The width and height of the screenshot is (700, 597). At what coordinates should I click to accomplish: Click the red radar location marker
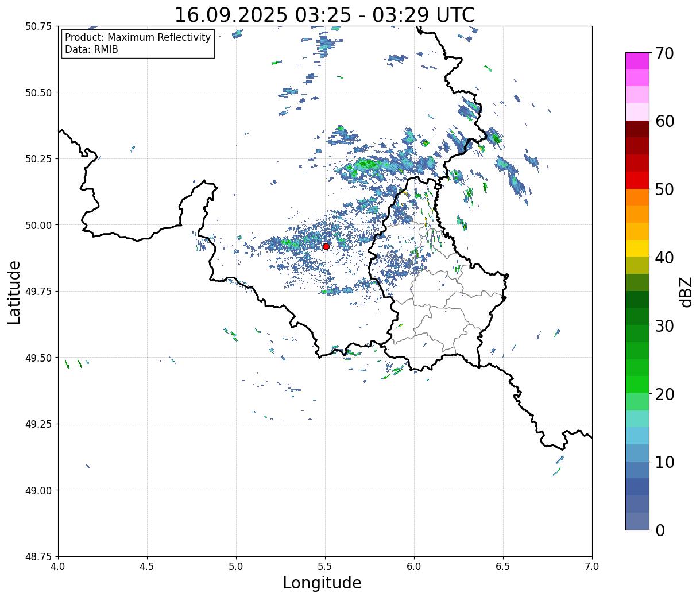click(326, 246)
